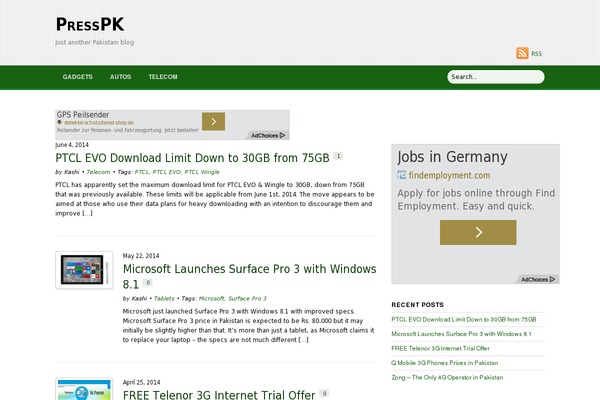The width and height of the screenshot is (600, 400).
Task: Open findemployment.com ad link
Action: click(x=449, y=175)
